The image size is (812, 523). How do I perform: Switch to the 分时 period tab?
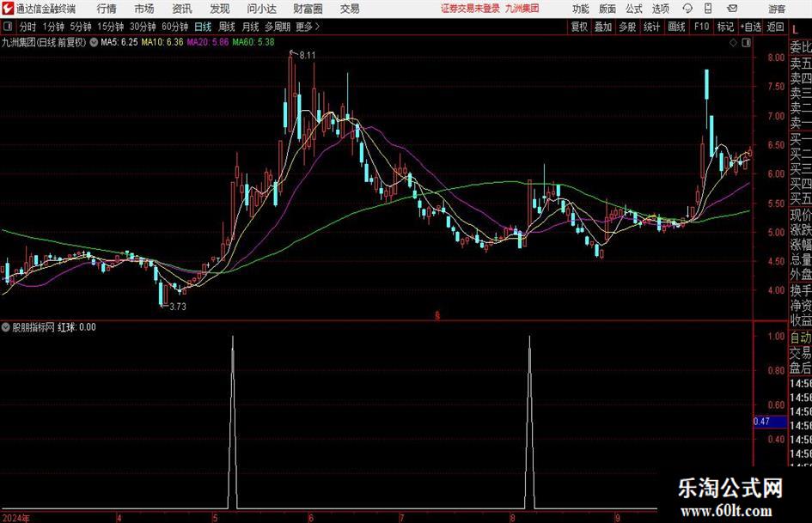tap(27, 27)
